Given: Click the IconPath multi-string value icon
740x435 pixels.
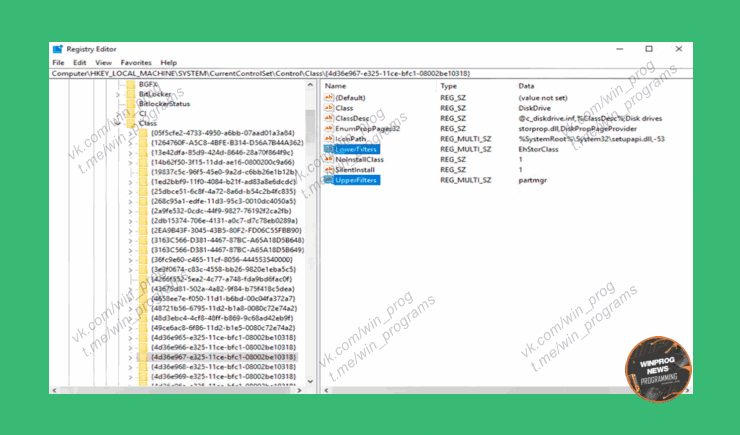Looking at the screenshot, I should (x=329, y=139).
